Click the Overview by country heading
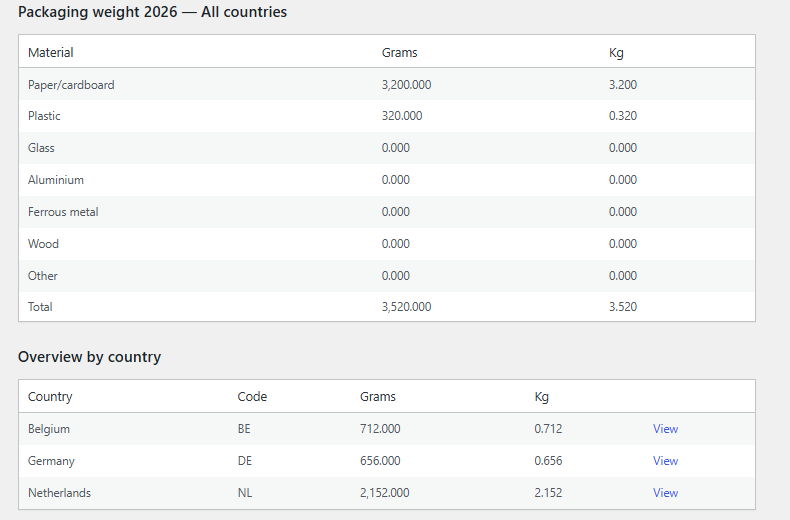This screenshot has width=790, height=520. (89, 357)
